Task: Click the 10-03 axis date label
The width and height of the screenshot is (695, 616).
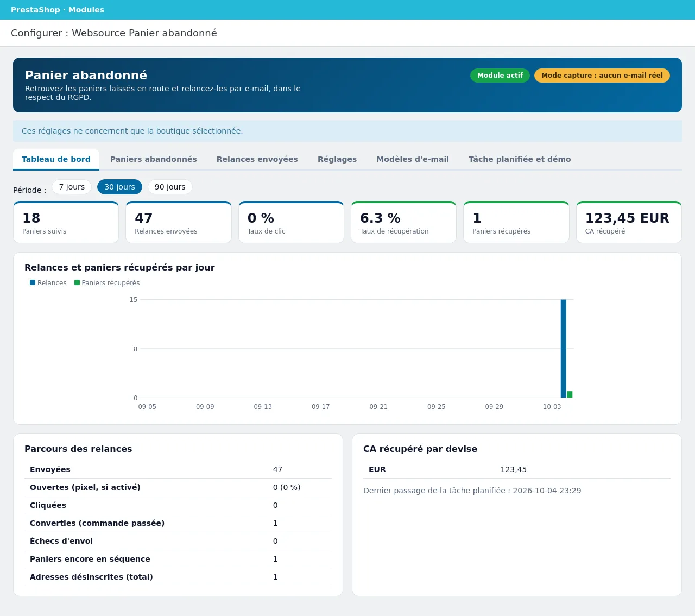Action: [x=552, y=407]
